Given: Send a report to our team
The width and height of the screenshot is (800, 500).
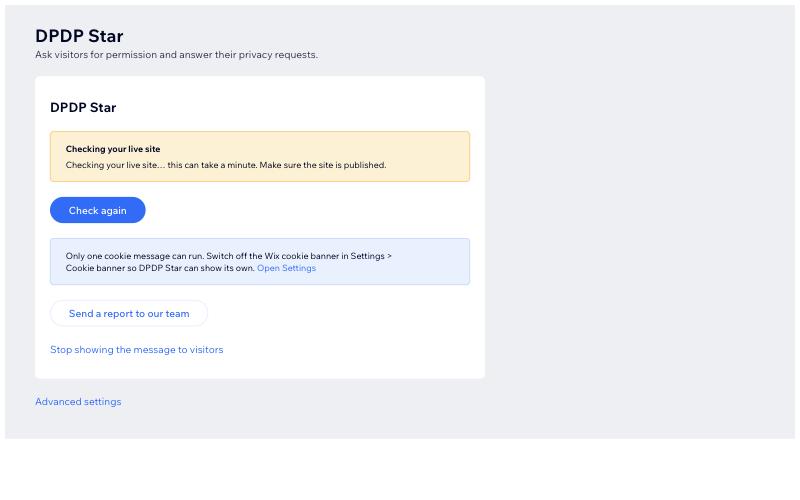Looking at the screenshot, I should pyautogui.click(x=129, y=313).
